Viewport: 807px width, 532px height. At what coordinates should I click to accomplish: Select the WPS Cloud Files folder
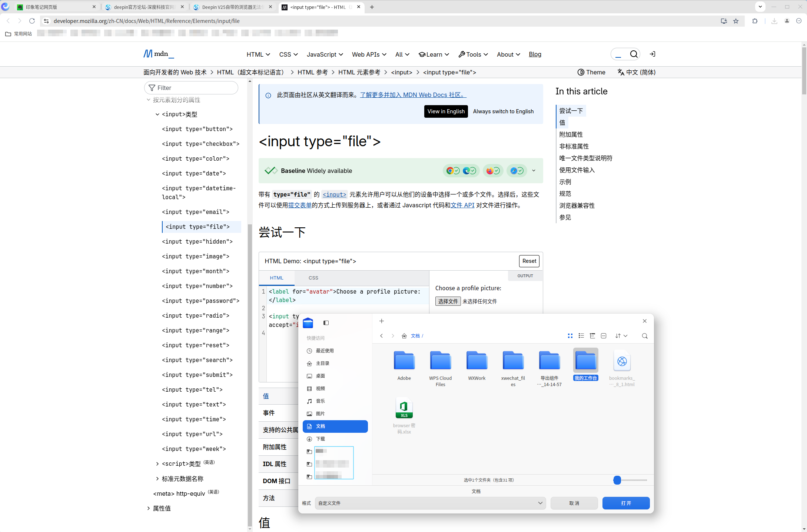[440, 368]
